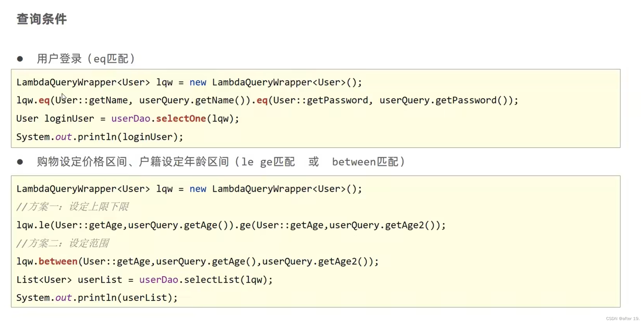The width and height of the screenshot is (644, 323).
Task: Click the red eq method after lqw
Action: tap(44, 100)
